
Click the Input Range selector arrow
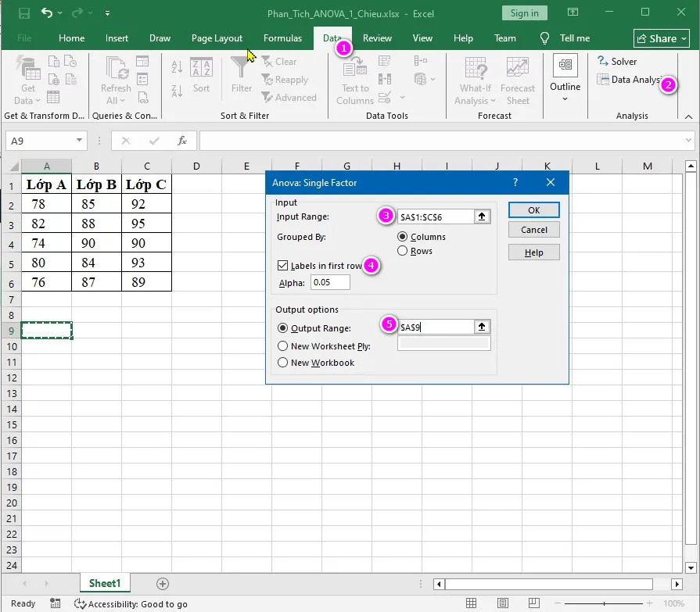pyautogui.click(x=483, y=217)
